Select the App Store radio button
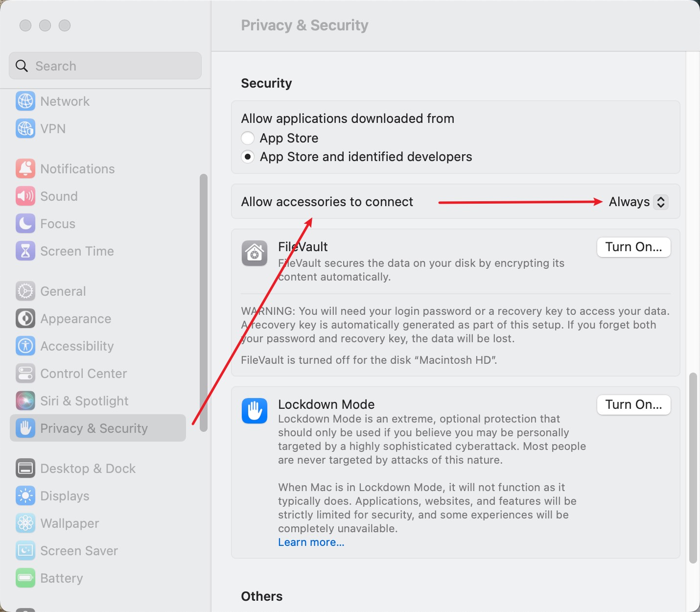The width and height of the screenshot is (700, 612). (248, 138)
